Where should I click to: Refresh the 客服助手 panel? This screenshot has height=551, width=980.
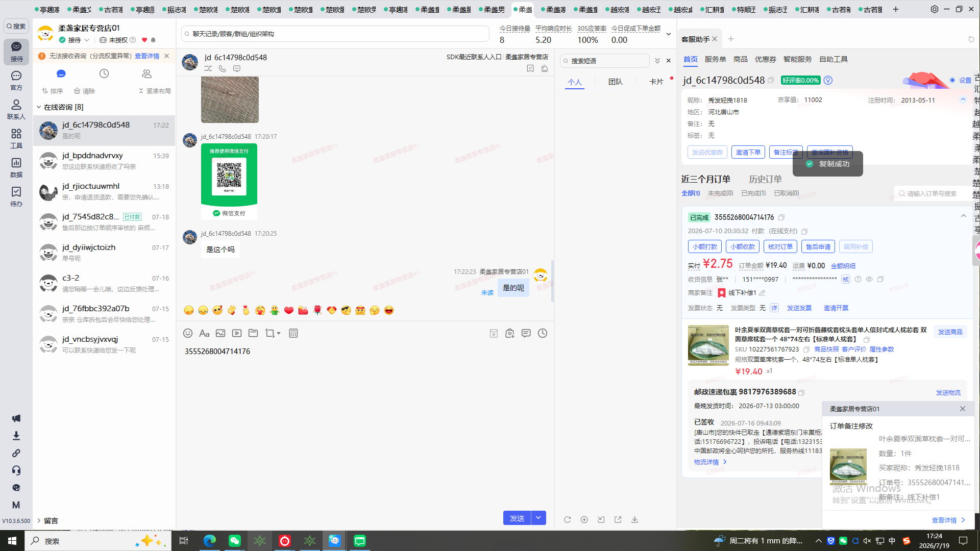pos(971,39)
